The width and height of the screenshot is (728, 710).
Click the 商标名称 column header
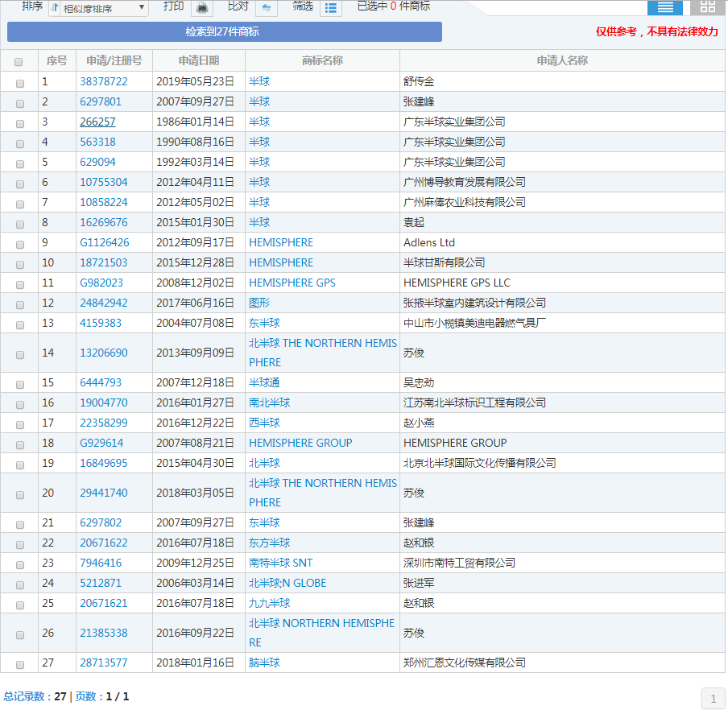(x=322, y=60)
